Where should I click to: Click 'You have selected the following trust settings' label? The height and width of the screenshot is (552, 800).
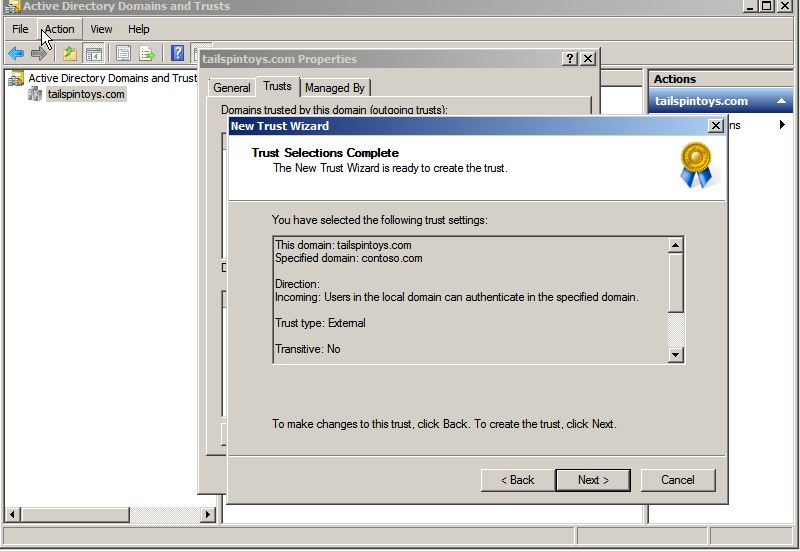[x=380, y=220]
